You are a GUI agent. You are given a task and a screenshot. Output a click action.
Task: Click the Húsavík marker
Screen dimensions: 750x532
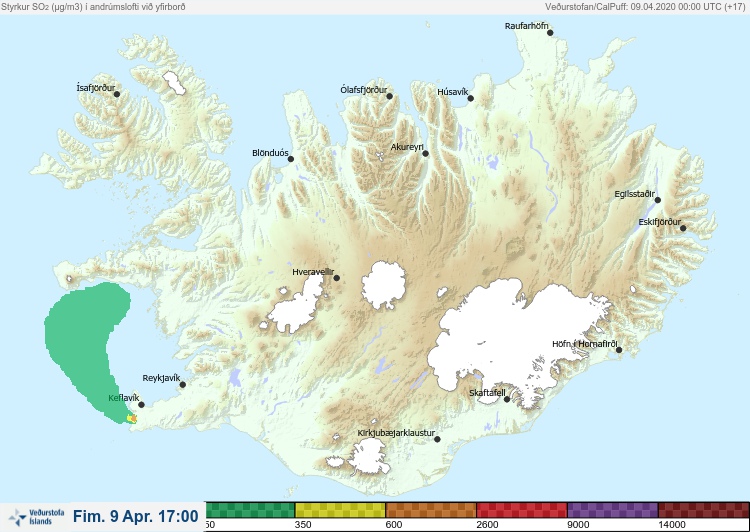pos(470,99)
